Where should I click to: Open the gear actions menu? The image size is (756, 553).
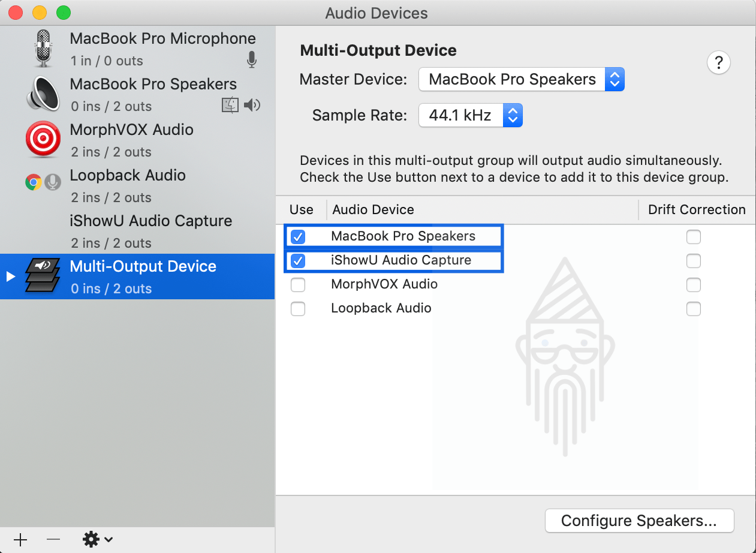98,540
